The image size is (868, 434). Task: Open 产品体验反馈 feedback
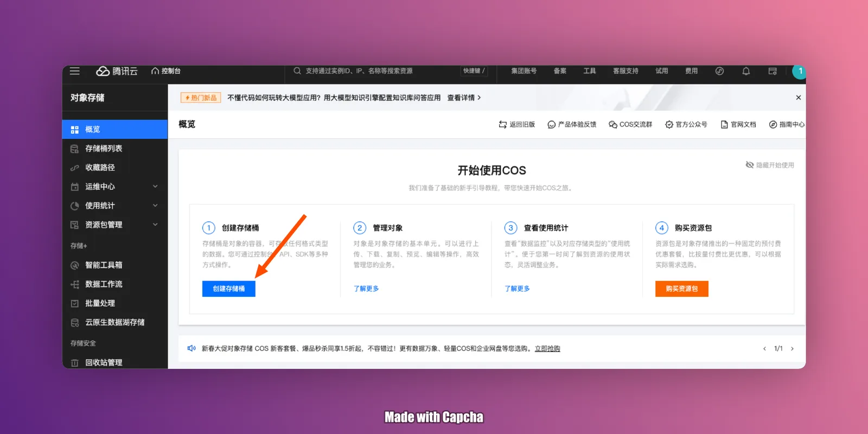[x=572, y=124]
